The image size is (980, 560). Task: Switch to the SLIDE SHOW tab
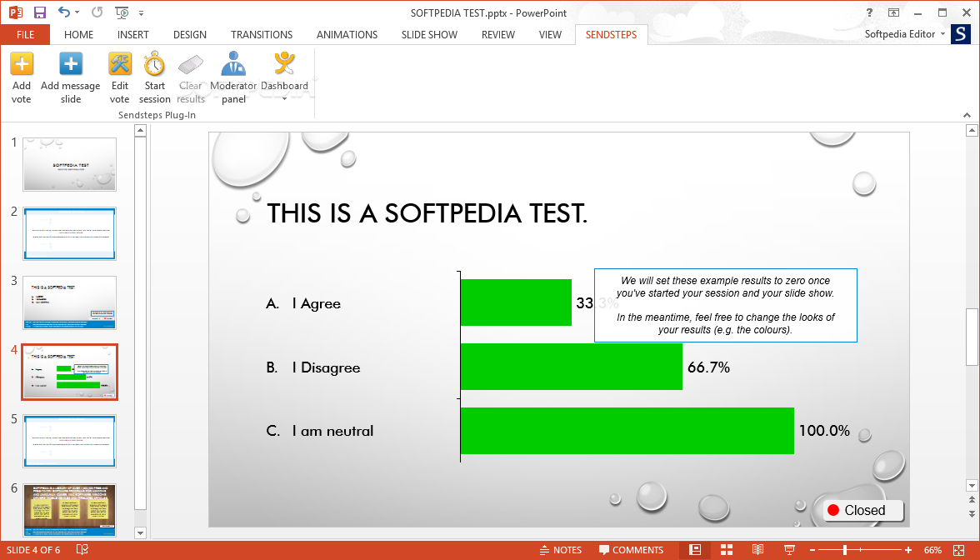click(x=429, y=34)
